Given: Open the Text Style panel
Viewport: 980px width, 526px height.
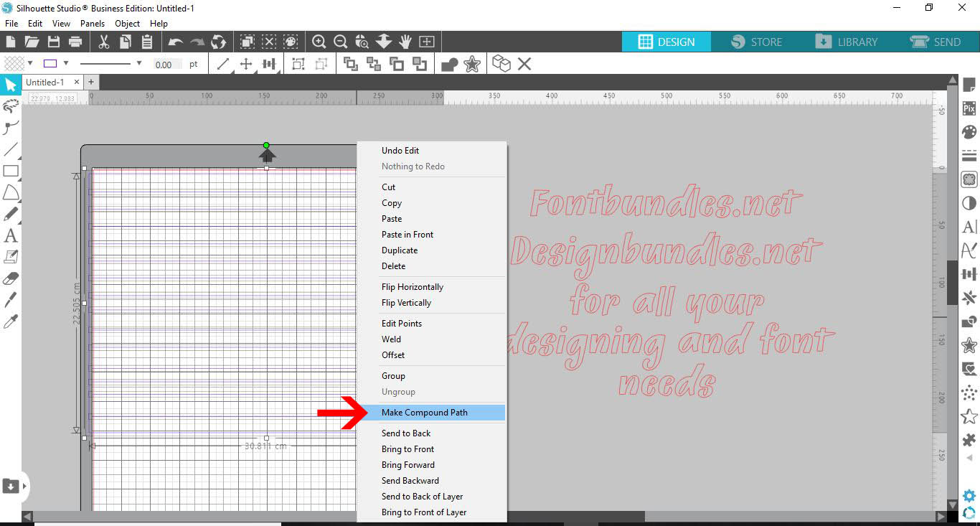Looking at the screenshot, I should (x=969, y=227).
